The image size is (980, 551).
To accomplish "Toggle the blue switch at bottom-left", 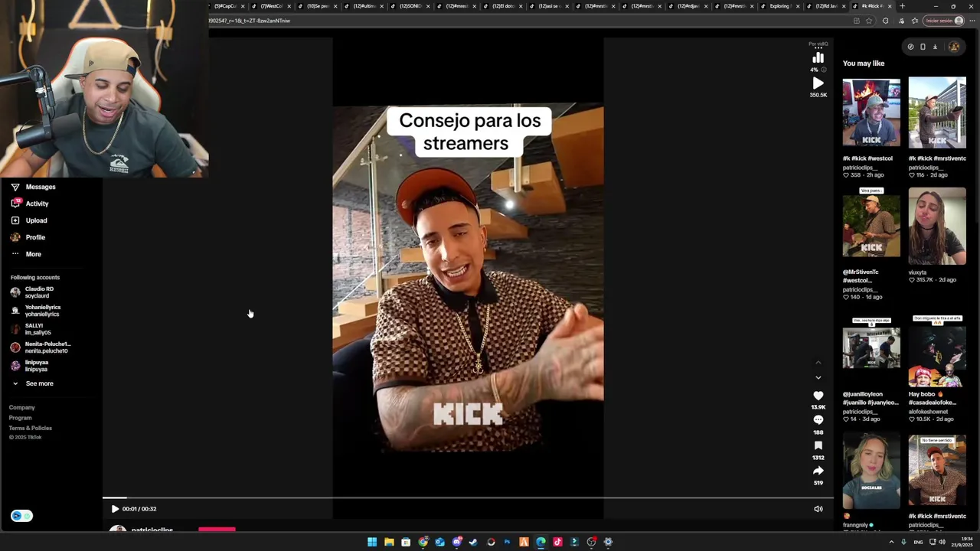I will point(21,516).
